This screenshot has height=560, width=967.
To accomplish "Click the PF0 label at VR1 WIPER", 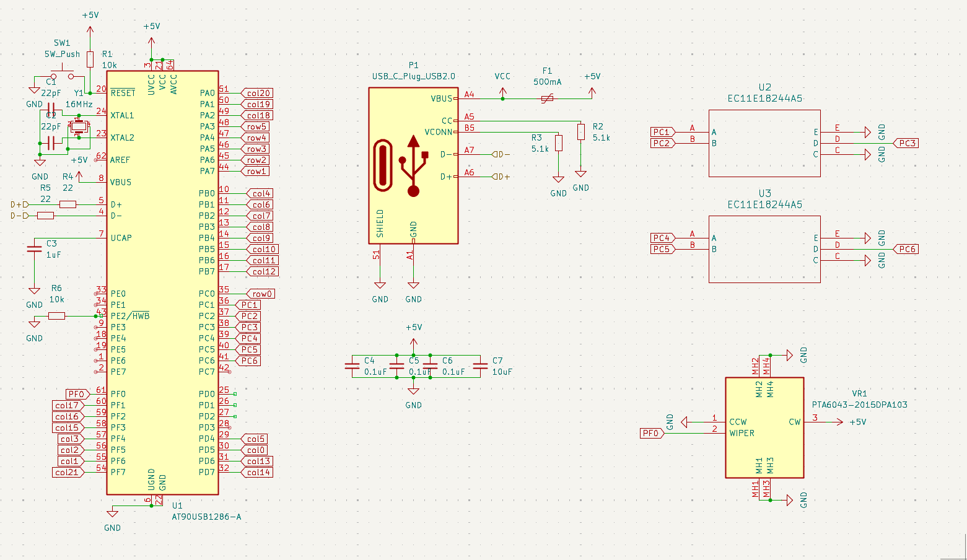I will tap(651, 433).
